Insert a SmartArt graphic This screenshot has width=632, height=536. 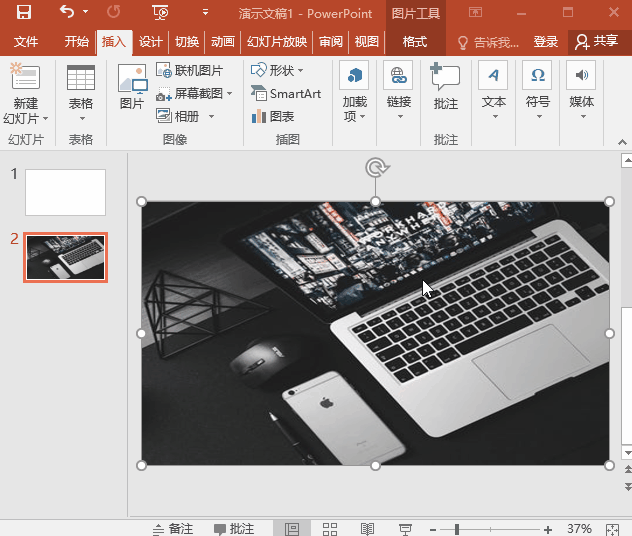(x=285, y=94)
